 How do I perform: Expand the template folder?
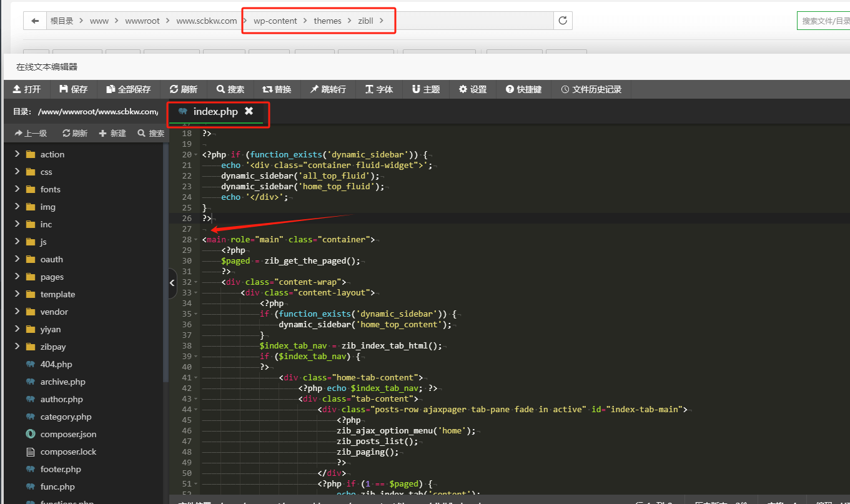click(x=17, y=294)
